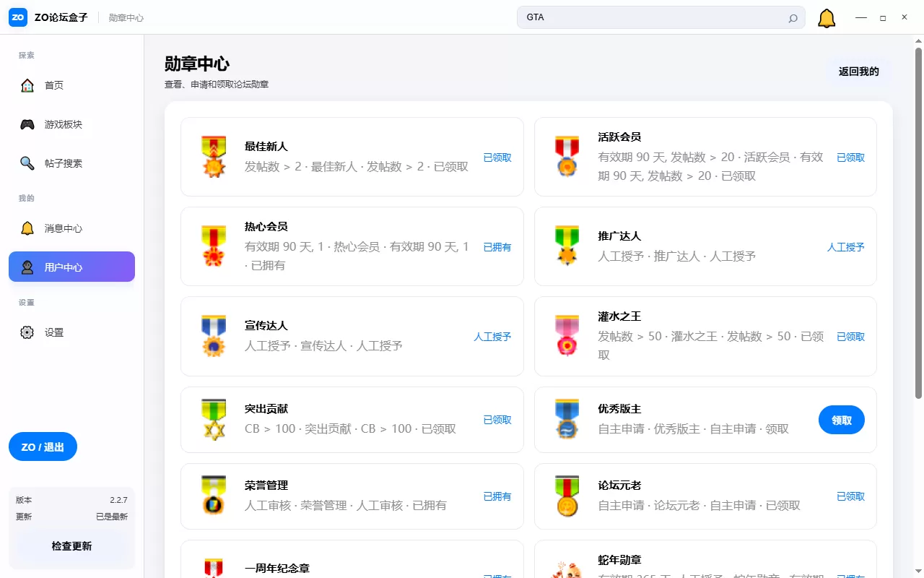Click the search magnifier icon in search box
Image resolution: width=924 pixels, height=578 pixels.
pyautogui.click(x=793, y=18)
